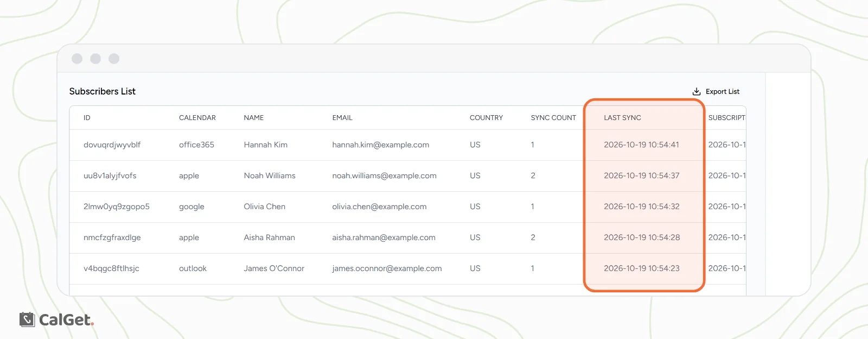Click the name James O'Connor
The image size is (868, 339).
pos(274,268)
